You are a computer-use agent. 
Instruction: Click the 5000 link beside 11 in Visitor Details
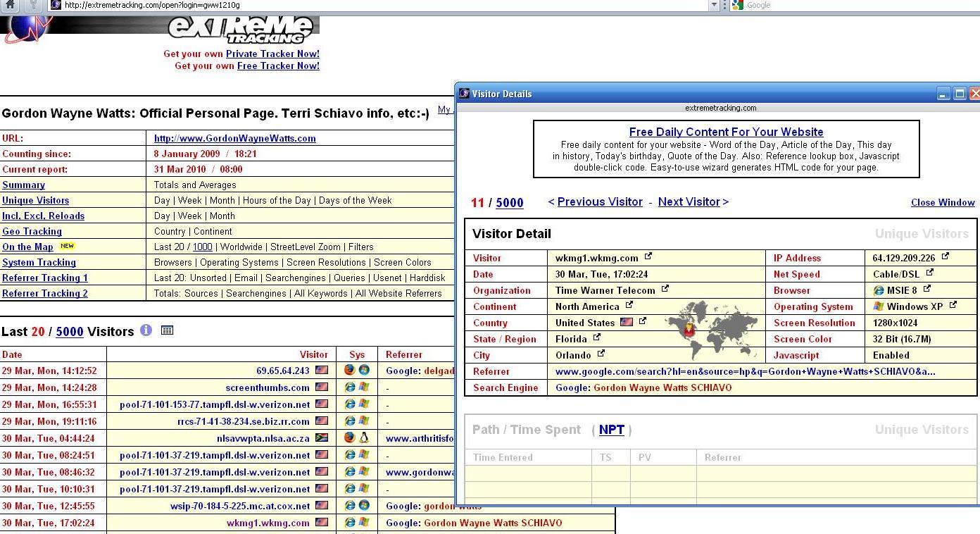coord(510,203)
